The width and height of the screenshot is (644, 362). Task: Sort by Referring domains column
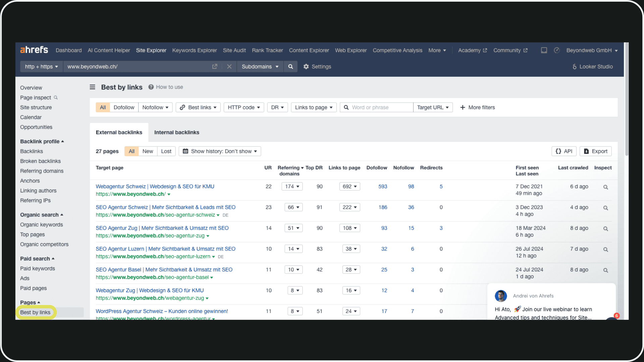(x=290, y=171)
